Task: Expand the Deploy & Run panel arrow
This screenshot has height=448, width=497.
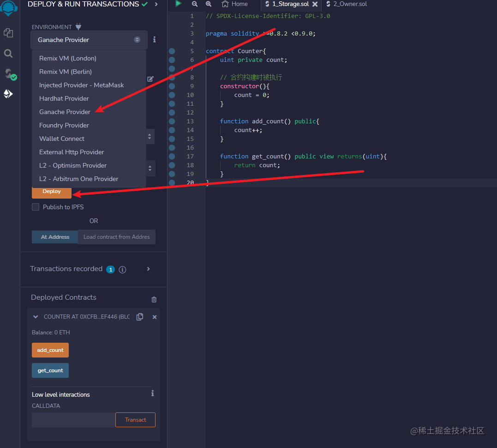Action: point(156,4)
